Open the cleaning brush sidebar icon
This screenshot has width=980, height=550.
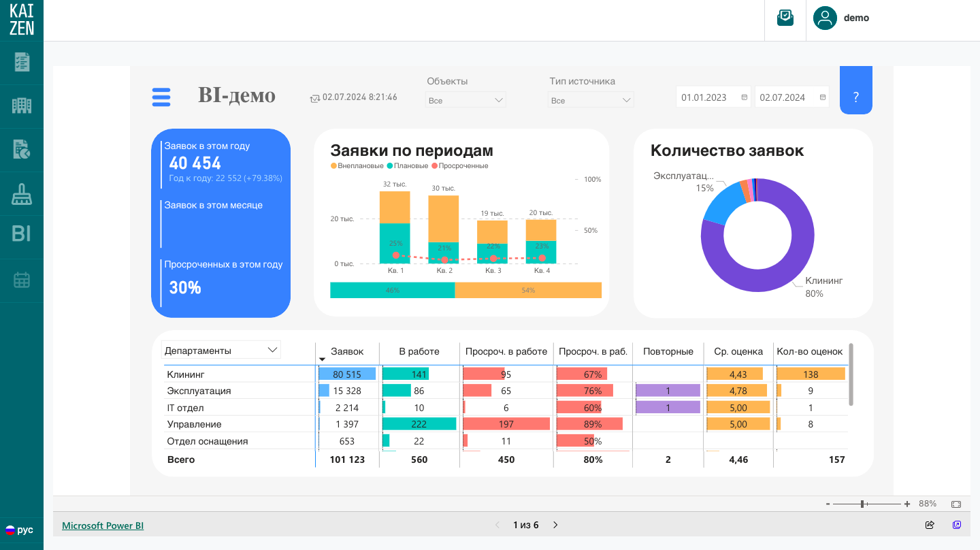coord(22,194)
